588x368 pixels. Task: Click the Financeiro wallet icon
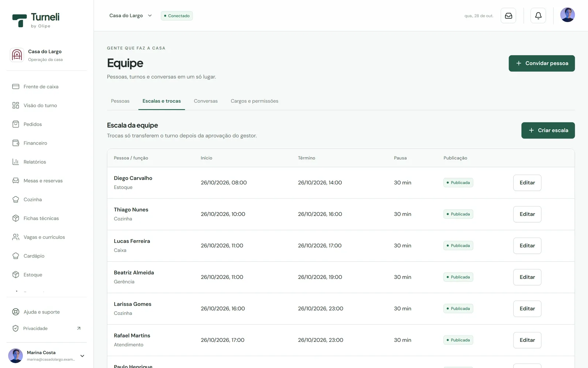click(16, 143)
